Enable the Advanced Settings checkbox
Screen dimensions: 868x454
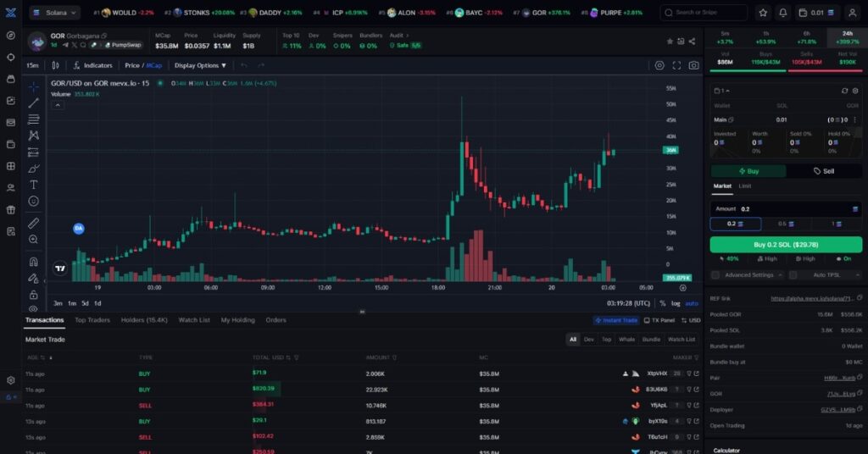(715, 274)
